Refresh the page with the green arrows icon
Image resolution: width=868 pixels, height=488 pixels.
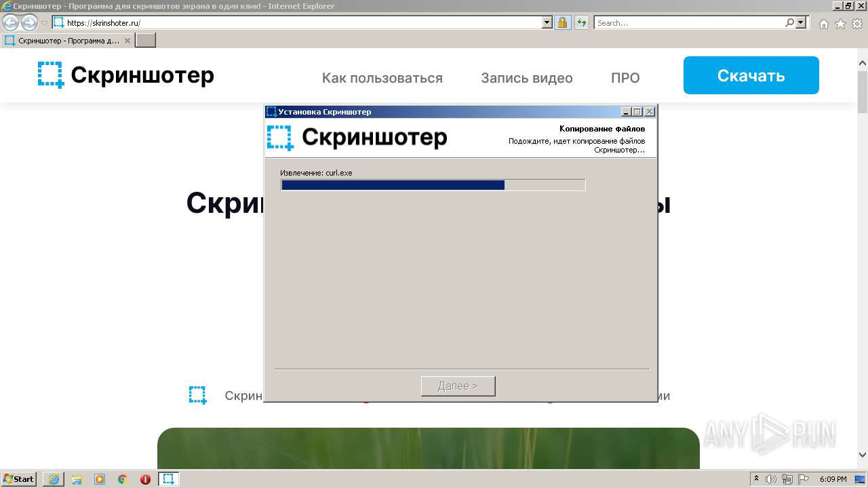point(581,22)
